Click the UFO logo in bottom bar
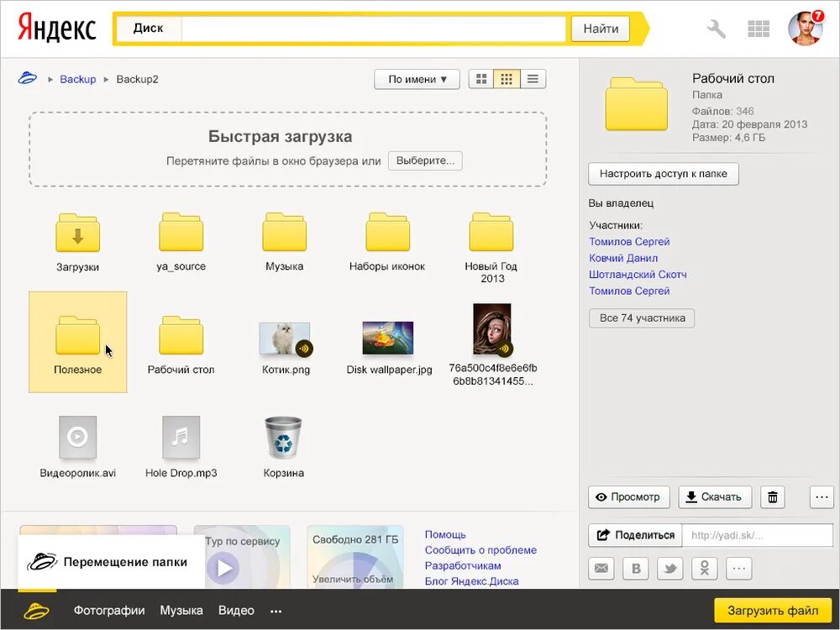Screen dimensions: 840x630 36,610
